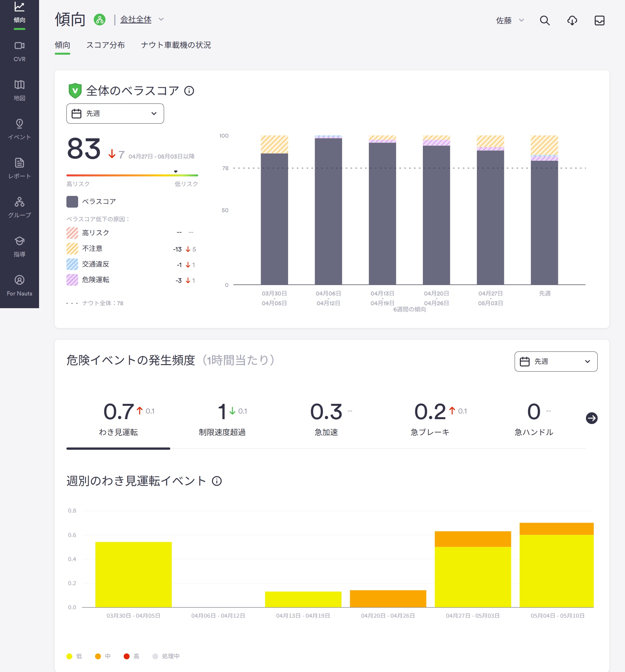The height and width of the screenshot is (672, 625).
Task: Click the 会社全体 link
Action: tap(136, 20)
